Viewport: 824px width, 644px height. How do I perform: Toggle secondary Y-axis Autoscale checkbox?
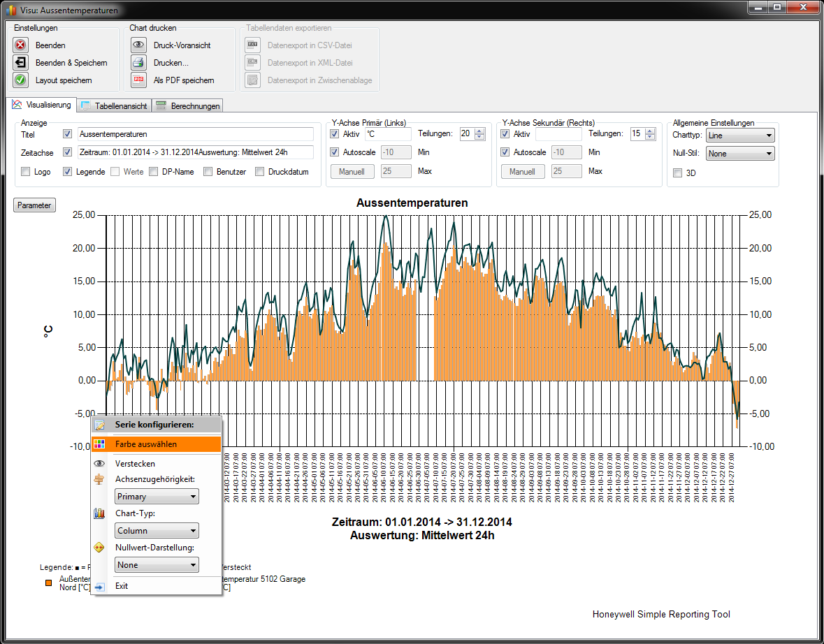point(505,152)
